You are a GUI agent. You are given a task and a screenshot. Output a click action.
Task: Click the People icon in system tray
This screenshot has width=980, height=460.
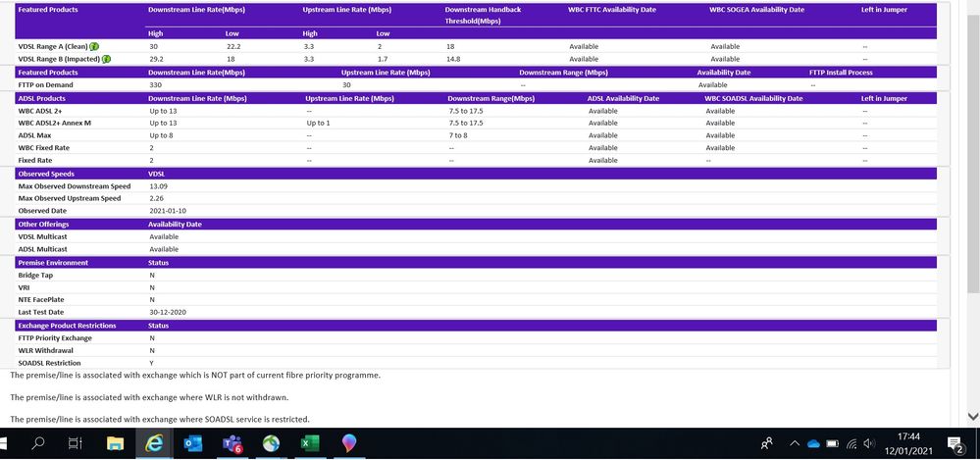(x=767, y=443)
